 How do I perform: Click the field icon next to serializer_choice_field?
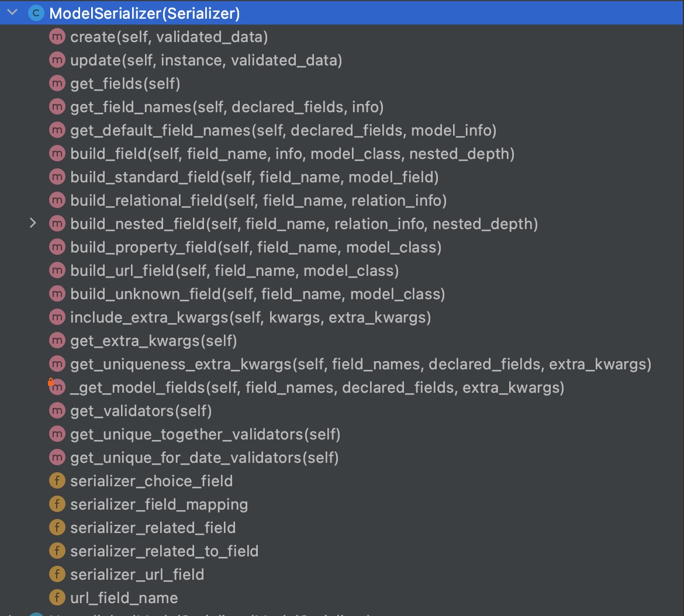[x=57, y=480]
